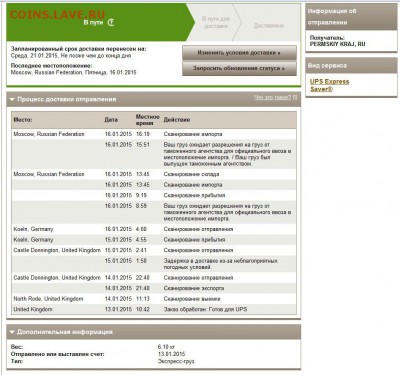Click the "Местное время" column header
Screen dimensions: 400x375
[x=147, y=120]
